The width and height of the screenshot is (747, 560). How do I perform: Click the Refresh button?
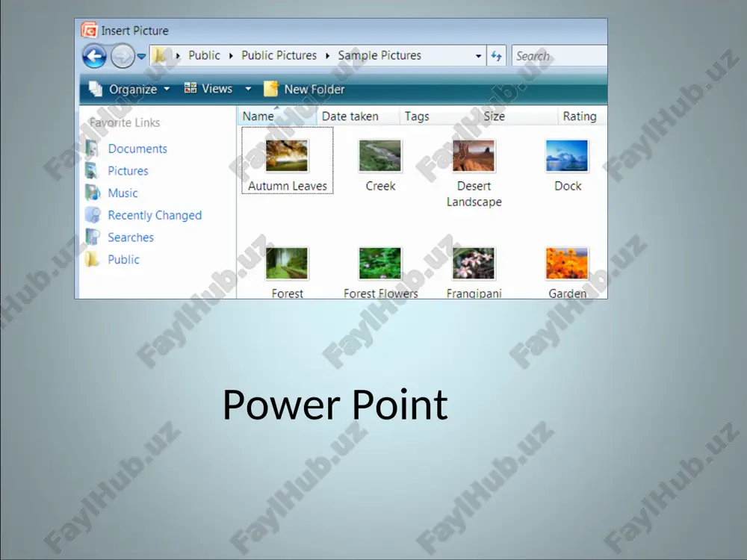pyautogui.click(x=497, y=56)
